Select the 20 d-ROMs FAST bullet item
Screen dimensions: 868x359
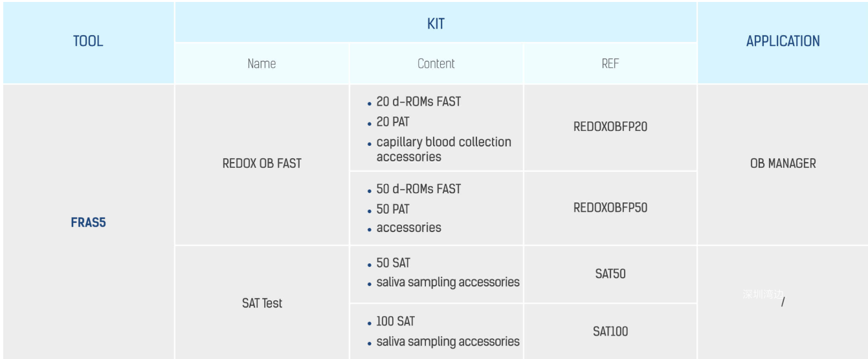click(x=418, y=102)
